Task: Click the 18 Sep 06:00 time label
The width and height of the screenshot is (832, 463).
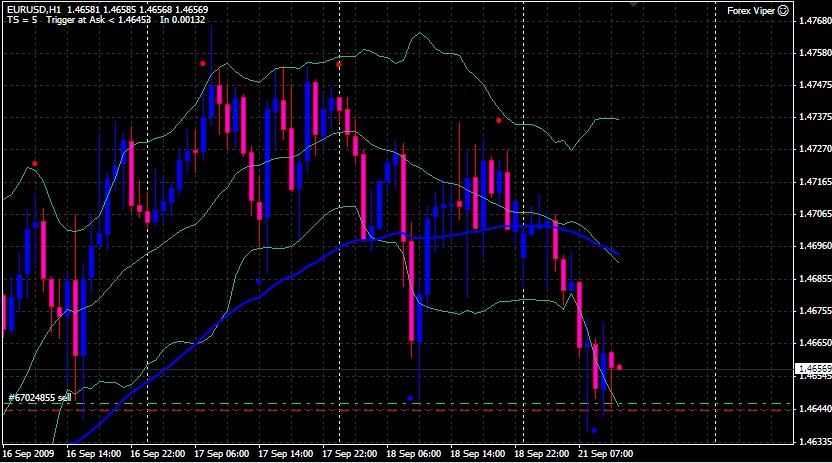Action: pyautogui.click(x=414, y=454)
